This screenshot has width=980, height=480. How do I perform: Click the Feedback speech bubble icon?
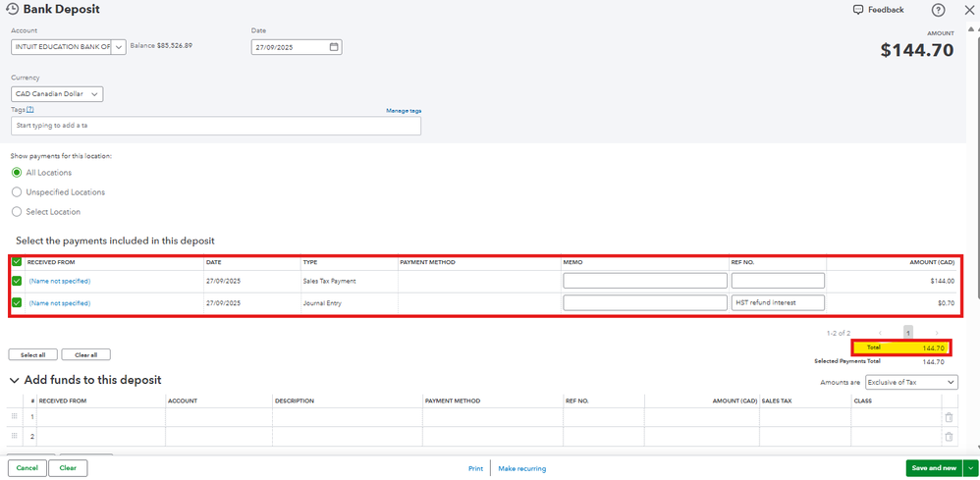pos(858,10)
